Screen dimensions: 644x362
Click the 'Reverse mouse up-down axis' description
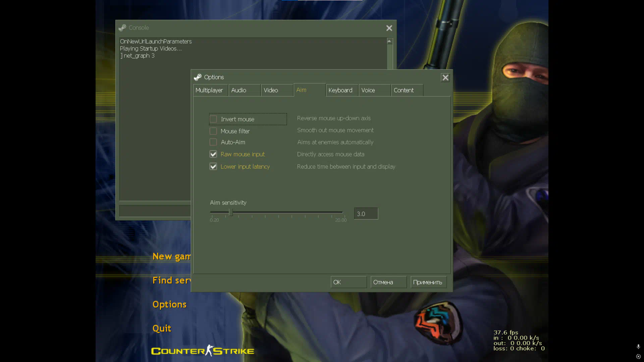(x=334, y=118)
